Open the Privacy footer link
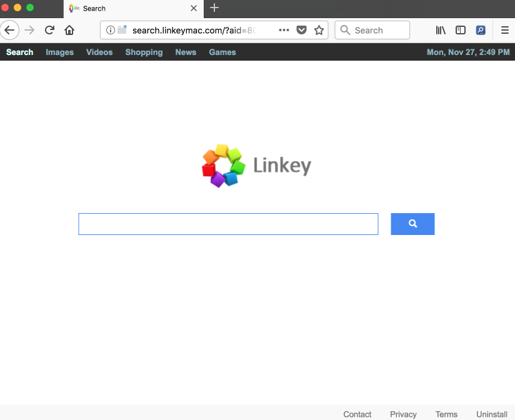This screenshot has height=420, width=515. click(403, 414)
